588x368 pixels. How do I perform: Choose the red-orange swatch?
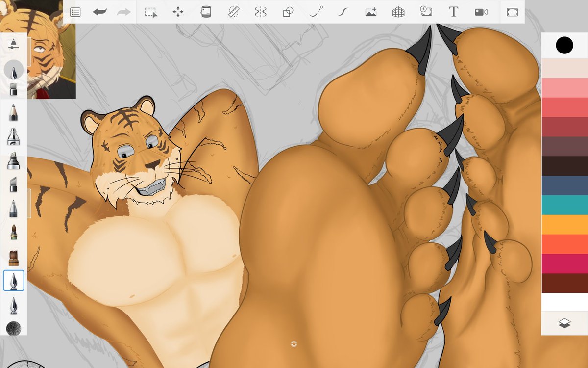[564, 244]
